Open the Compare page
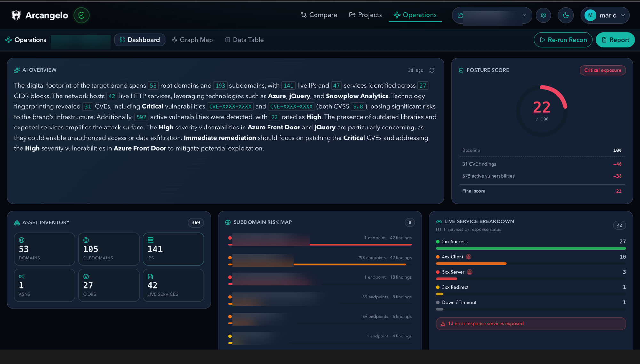640x364 pixels. pos(319,15)
